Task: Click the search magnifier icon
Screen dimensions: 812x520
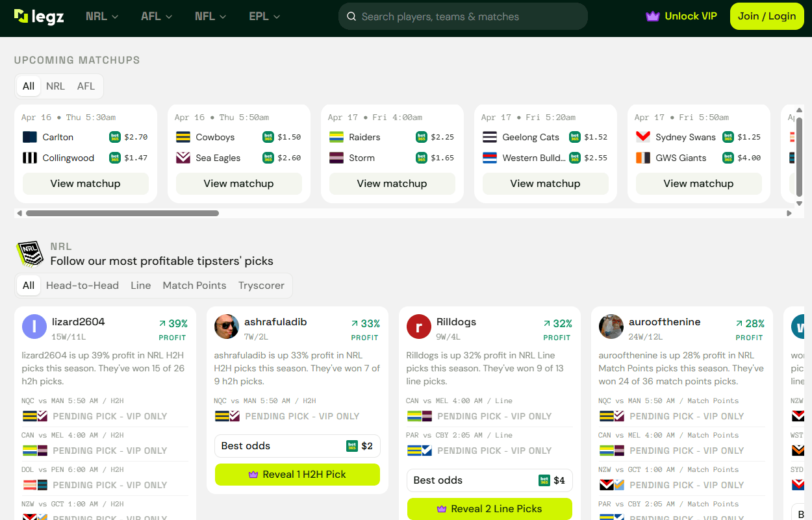Action: click(351, 17)
